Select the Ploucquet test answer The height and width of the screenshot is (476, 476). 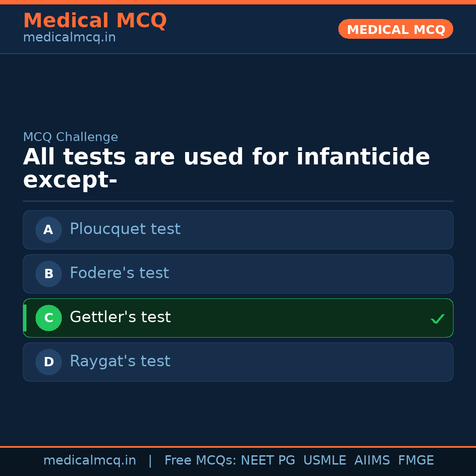tap(125, 229)
